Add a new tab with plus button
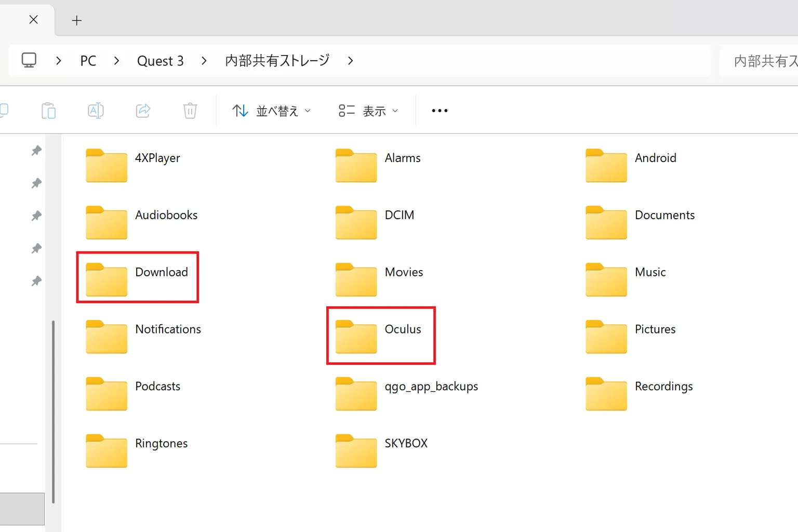 coord(77,20)
